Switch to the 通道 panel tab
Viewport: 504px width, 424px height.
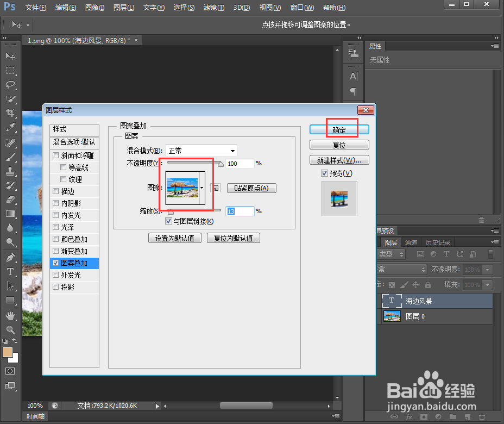coord(410,242)
